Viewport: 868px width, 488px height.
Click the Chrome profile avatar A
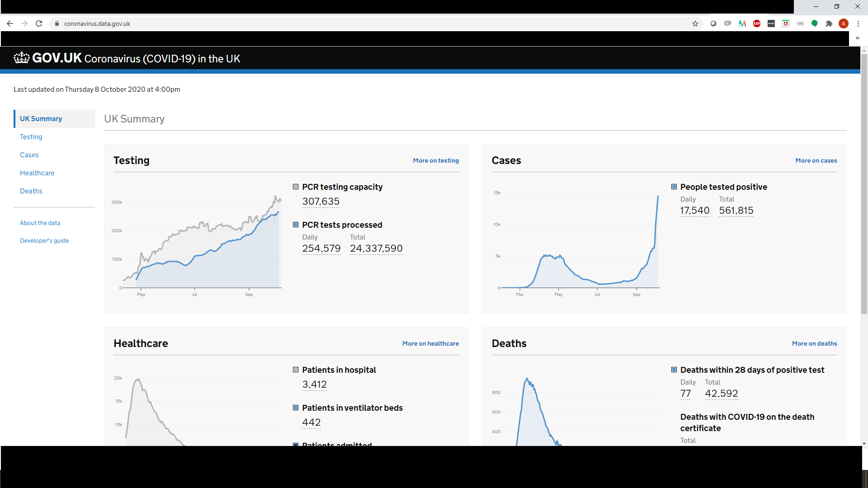tap(844, 23)
